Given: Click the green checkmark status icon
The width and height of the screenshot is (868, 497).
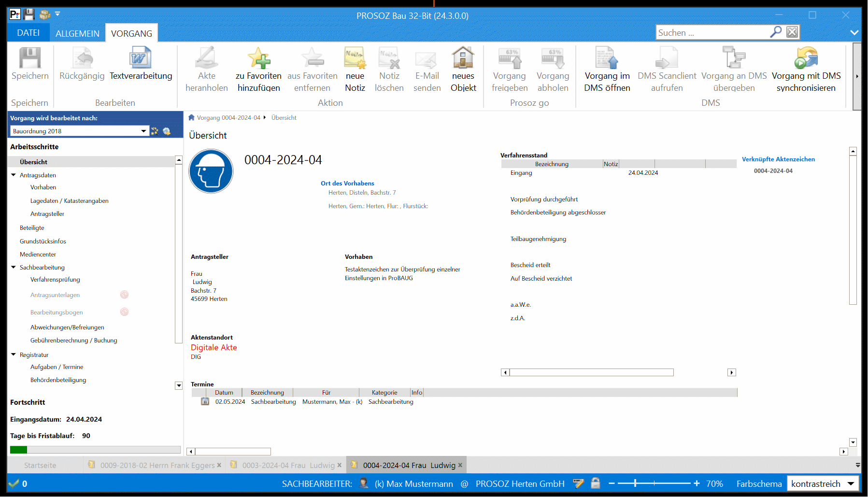Looking at the screenshot, I should pos(14,483).
